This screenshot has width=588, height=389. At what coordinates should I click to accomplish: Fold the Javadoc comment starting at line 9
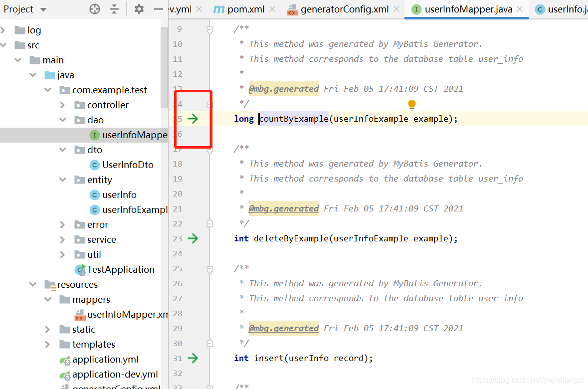click(210, 29)
